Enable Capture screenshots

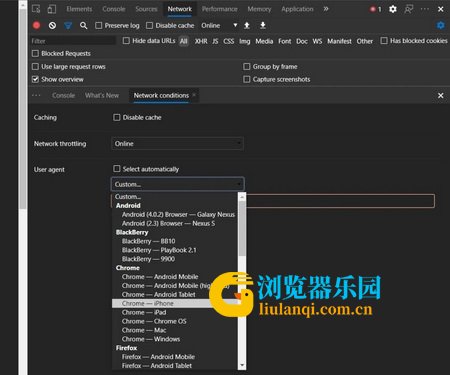click(247, 79)
